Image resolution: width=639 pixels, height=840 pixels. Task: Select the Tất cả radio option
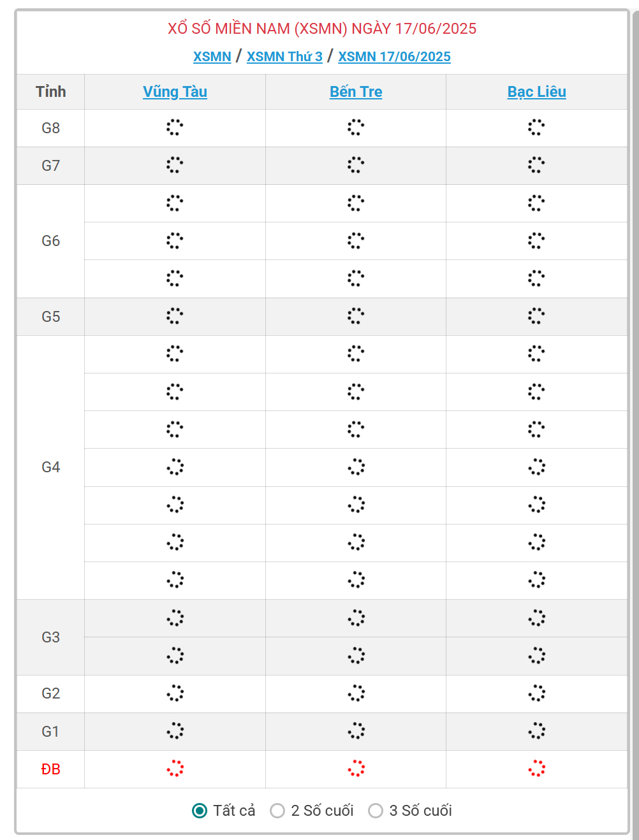click(200, 811)
